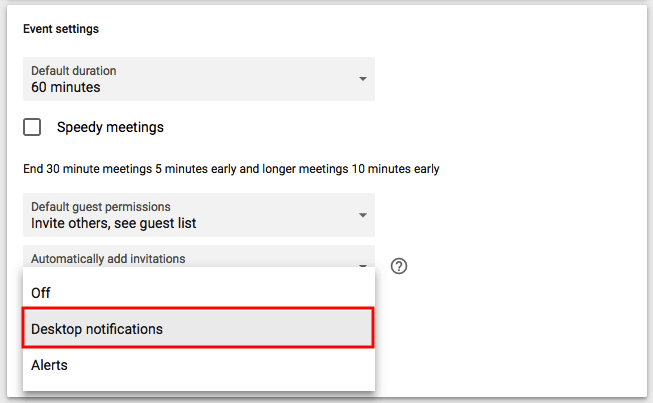Click the help question mark icon
Image resolution: width=653 pixels, height=403 pixels.
[399, 266]
